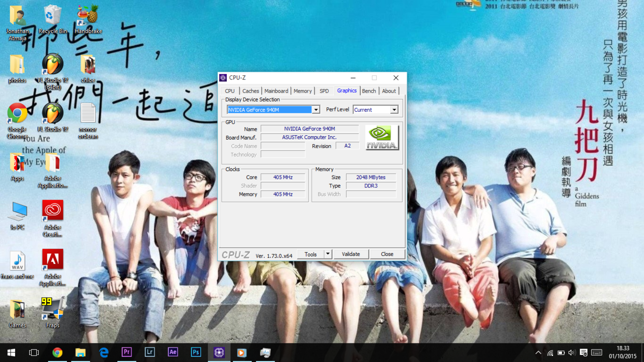Click the ASUSTeK Computer Inc. board field
Viewport: 644px width, 362px height.
click(309, 137)
